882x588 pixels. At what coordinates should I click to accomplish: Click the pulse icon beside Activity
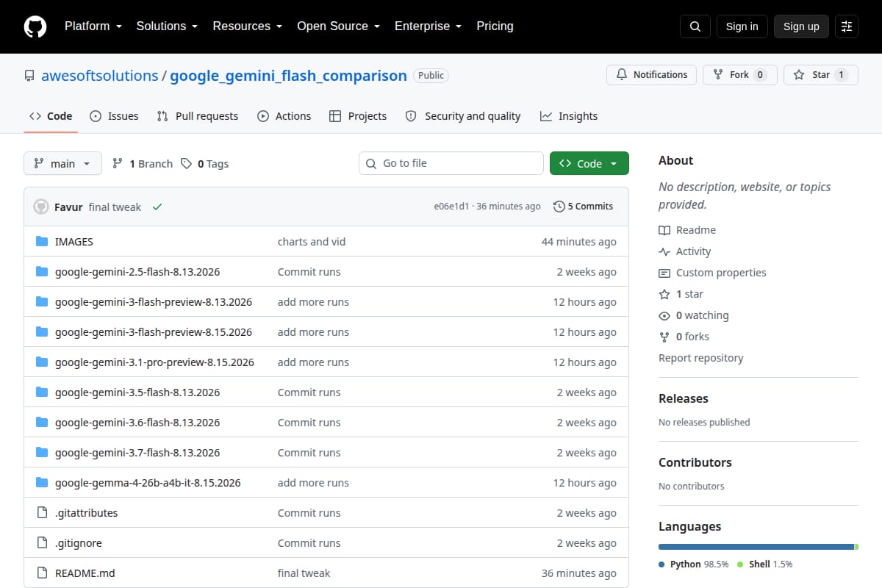click(x=664, y=251)
